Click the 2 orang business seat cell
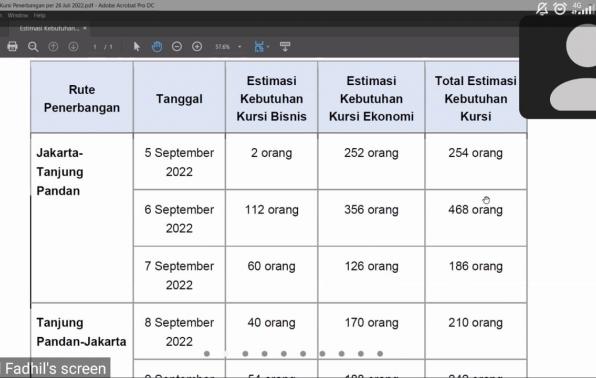The image size is (596, 378). pyautogui.click(x=271, y=162)
